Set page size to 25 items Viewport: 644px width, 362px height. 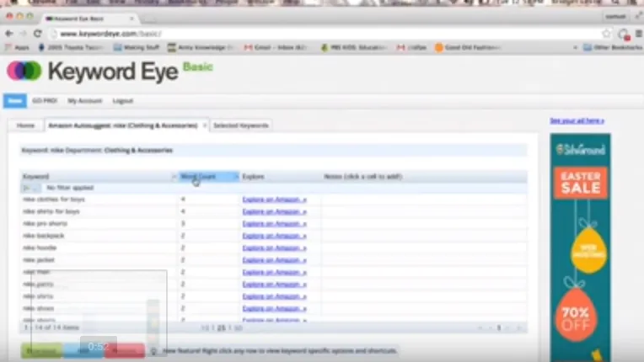(222, 328)
